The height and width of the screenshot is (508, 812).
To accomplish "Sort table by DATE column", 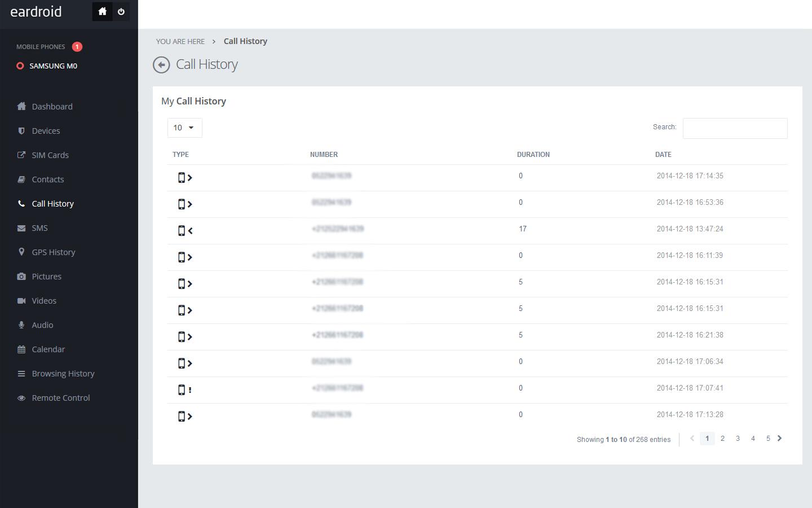I will pos(663,155).
